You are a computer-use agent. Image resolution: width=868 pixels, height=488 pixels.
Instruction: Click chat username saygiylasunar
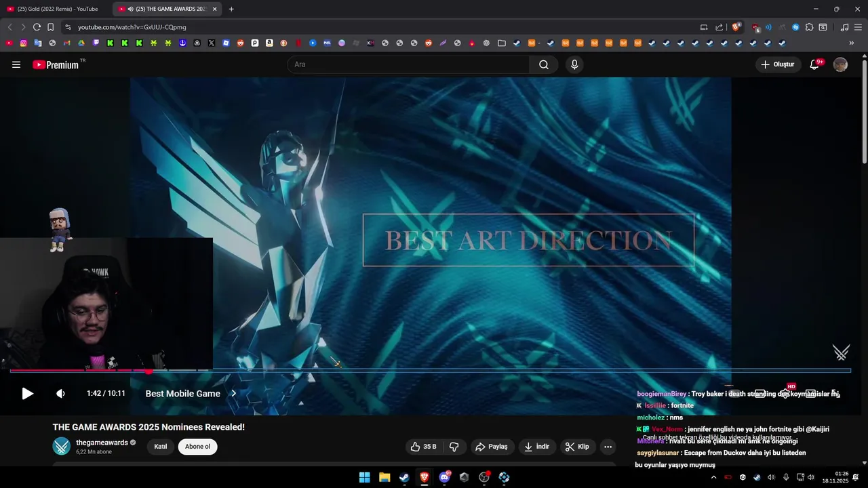click(x=658, y=453)
